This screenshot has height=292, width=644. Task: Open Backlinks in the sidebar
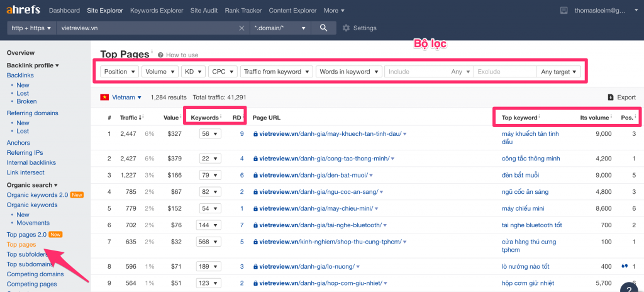tap(20, 76)
